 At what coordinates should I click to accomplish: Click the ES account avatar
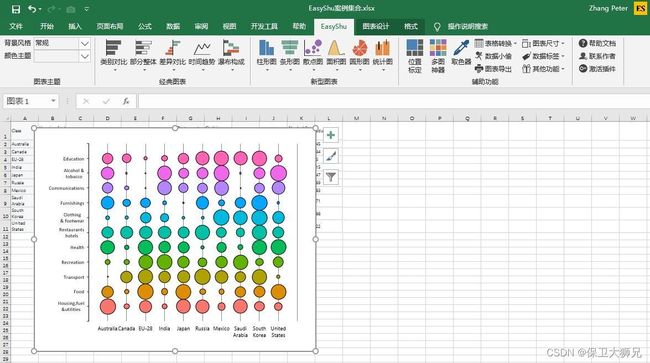click(640, 8)
